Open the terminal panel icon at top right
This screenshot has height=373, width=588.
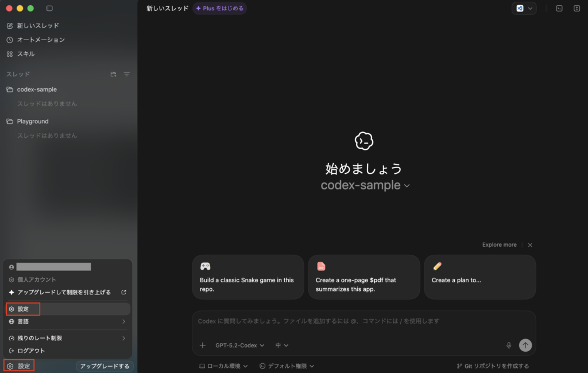(559, 9)
